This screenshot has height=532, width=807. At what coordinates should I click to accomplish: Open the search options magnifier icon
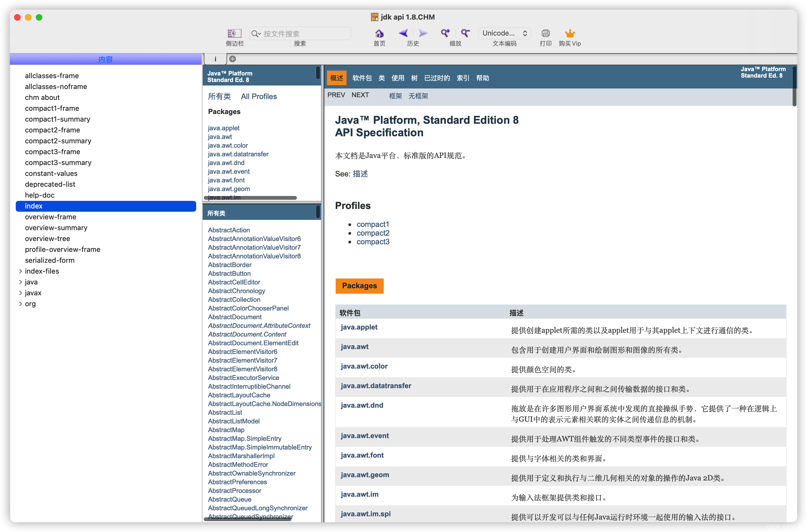tap(256, 34)
